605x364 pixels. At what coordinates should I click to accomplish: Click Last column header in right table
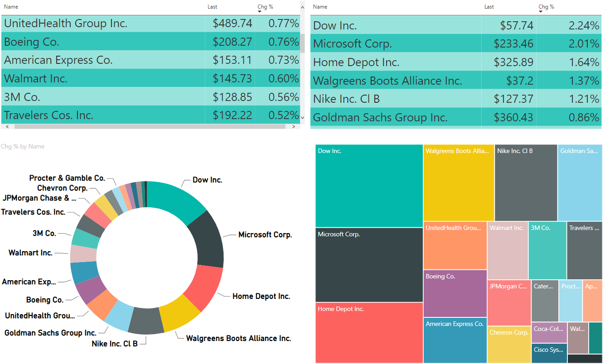489,7
